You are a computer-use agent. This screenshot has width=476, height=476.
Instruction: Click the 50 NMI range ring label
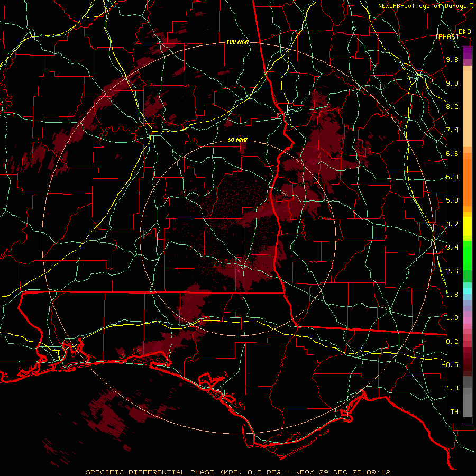pos(237,140)
